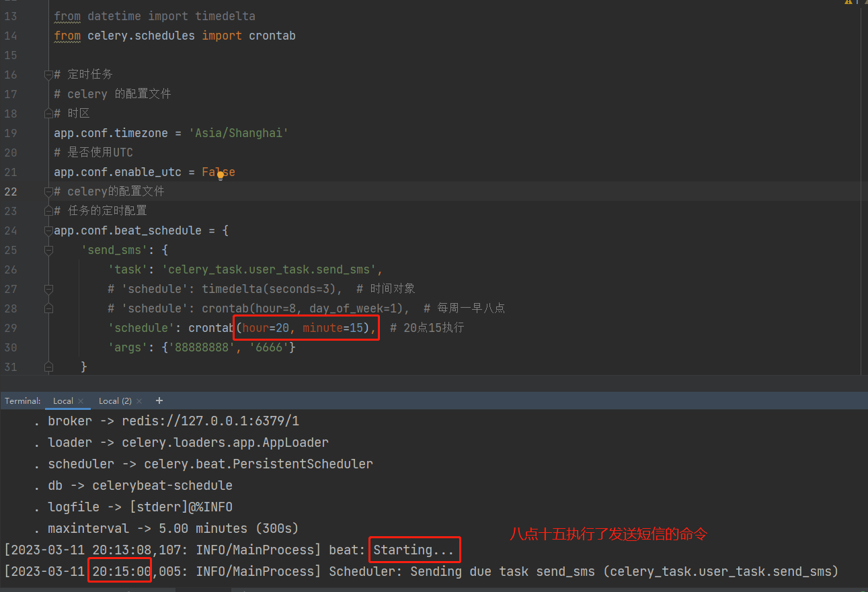Image resolution: width=868 pixels, height=592 pixels.
Task: Click 'celery.loaders.app.AppLoader' in the terminal
Action: 225,443
